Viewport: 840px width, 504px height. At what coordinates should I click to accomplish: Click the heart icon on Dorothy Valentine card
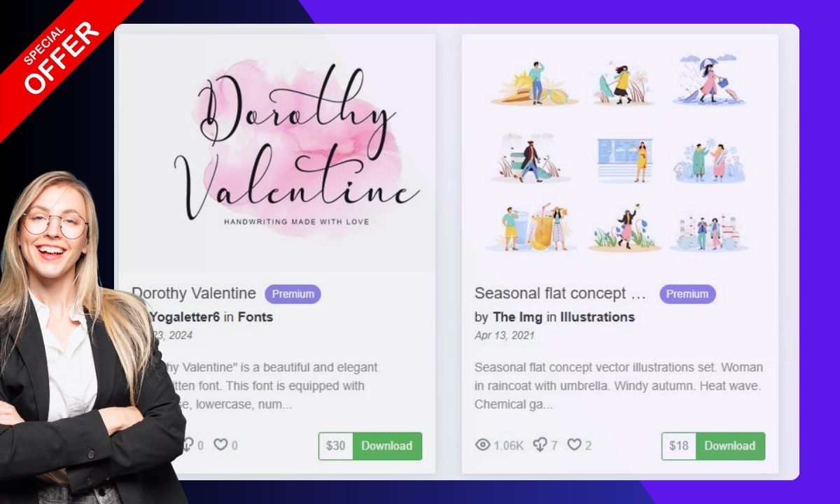(220, 445)
